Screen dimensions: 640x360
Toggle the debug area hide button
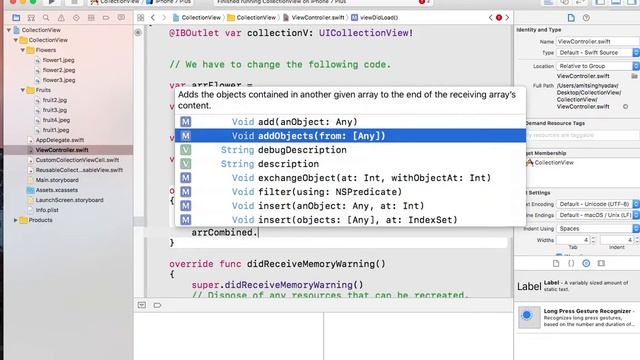tap(142, 305)
